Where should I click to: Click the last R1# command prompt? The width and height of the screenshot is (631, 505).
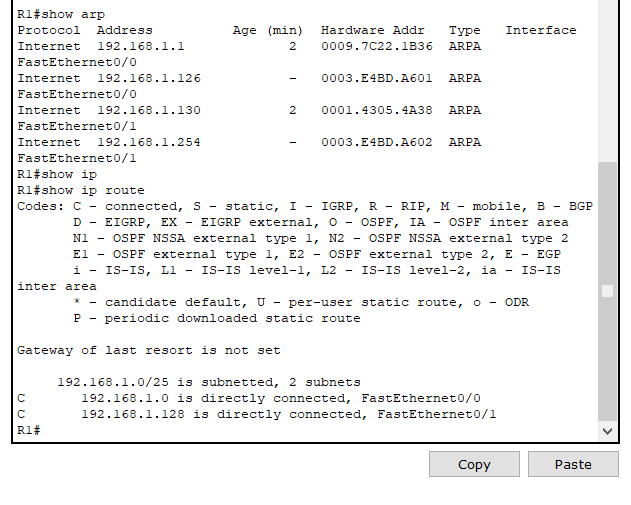click(29, 430)
